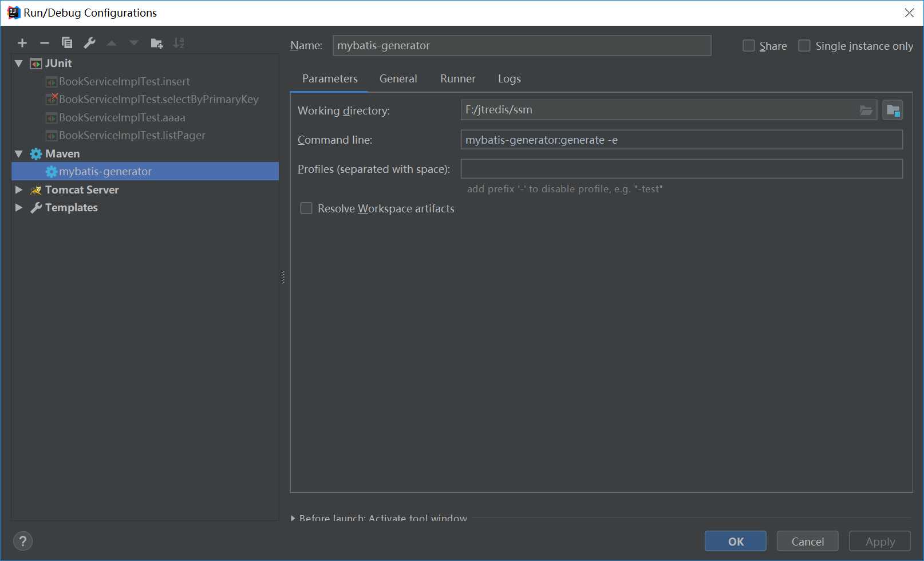This screenshot has width=924, height=561.
Task: Open the Runner tab
Action: [x=458, y=79]
